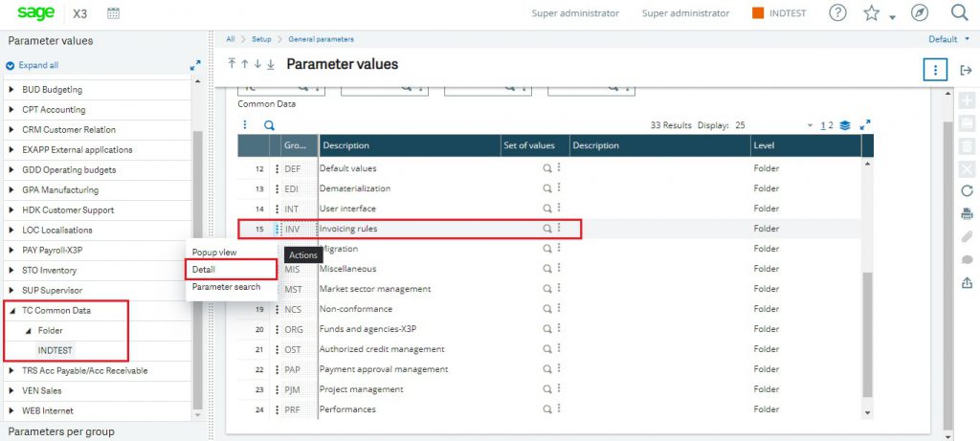Choose Parameter search from context menu
Image resolution: width=980 pixels, height=441 pixels.
(x=226, y=287)
